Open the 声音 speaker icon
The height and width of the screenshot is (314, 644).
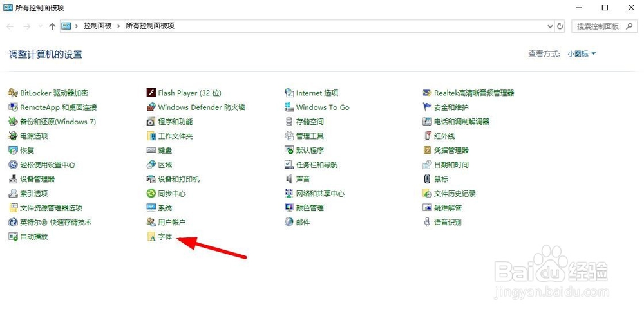click(289, 180)
